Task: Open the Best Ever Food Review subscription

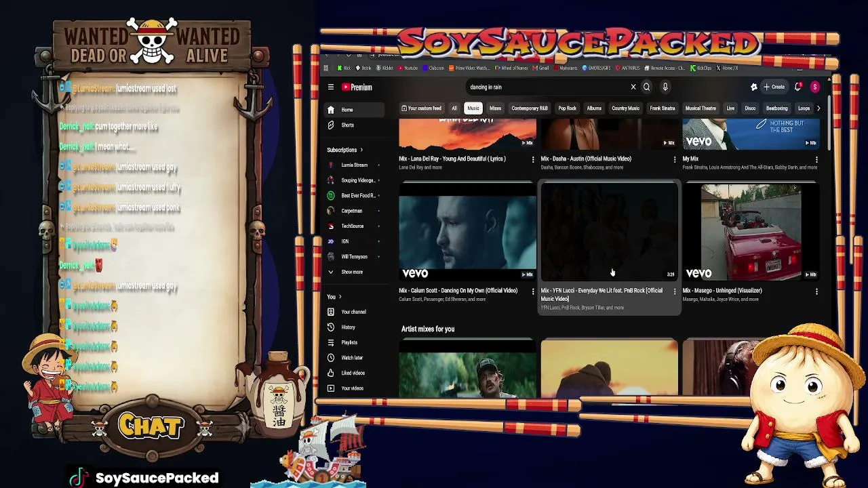Action: [x=353, y=195]
